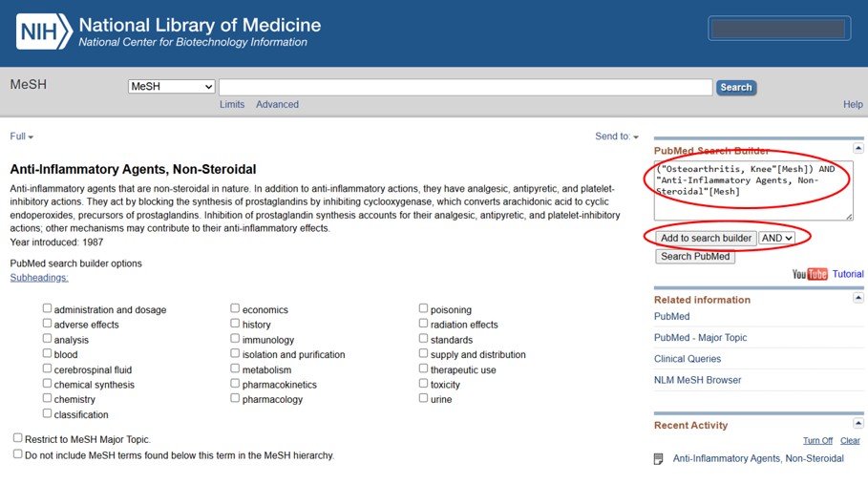The width and height of the screenshot is (868, 484).
Task: Collapse the Recent Activity panel
Action: [x=857, y=423]
